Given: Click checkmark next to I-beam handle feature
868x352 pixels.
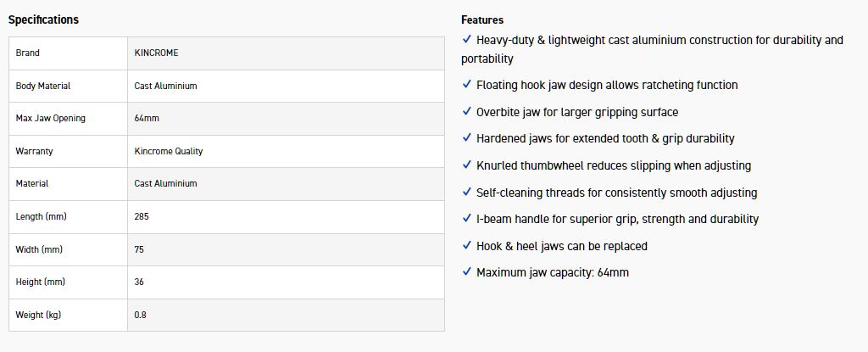Looking at the screenshot, I should (x=467, y=219).
